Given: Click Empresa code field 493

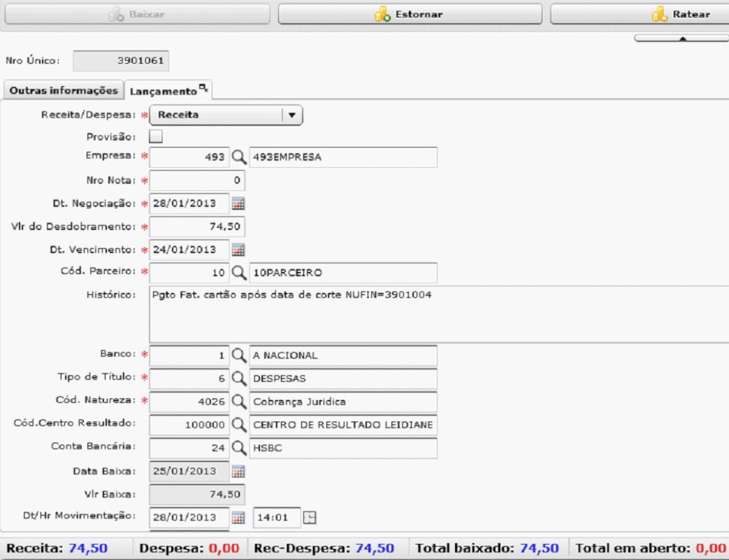Looking at the screenshot, I should coord(189,157).
